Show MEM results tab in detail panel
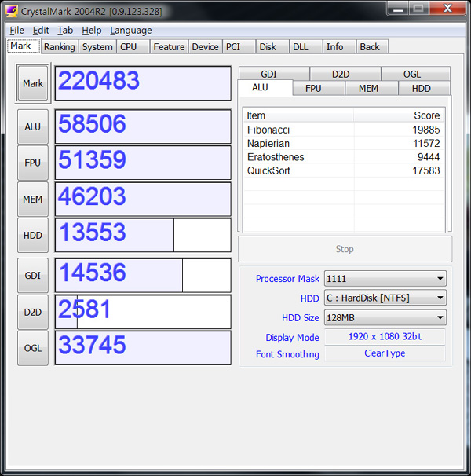Viewport: 471px width, 476px height. [371, 88]
